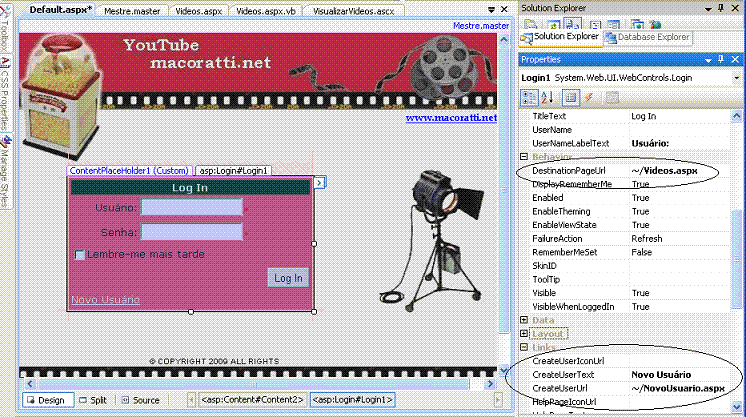This screenshot has width=746, height=417.
Task: Switch to the Database Explorer tab
Action: [x=648, y=37]
